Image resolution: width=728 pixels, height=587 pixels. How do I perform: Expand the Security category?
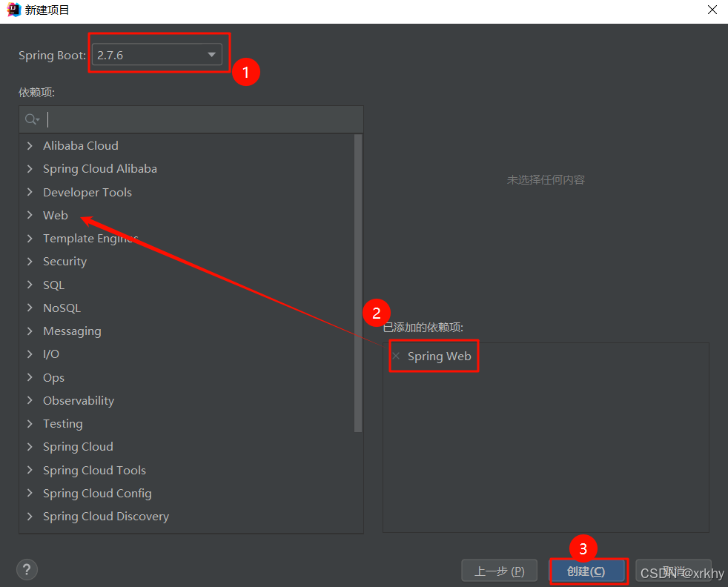pos(30,262)
